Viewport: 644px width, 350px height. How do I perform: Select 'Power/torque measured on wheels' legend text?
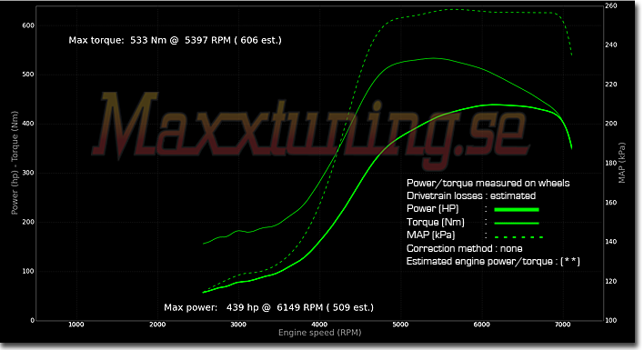point(488,183)
